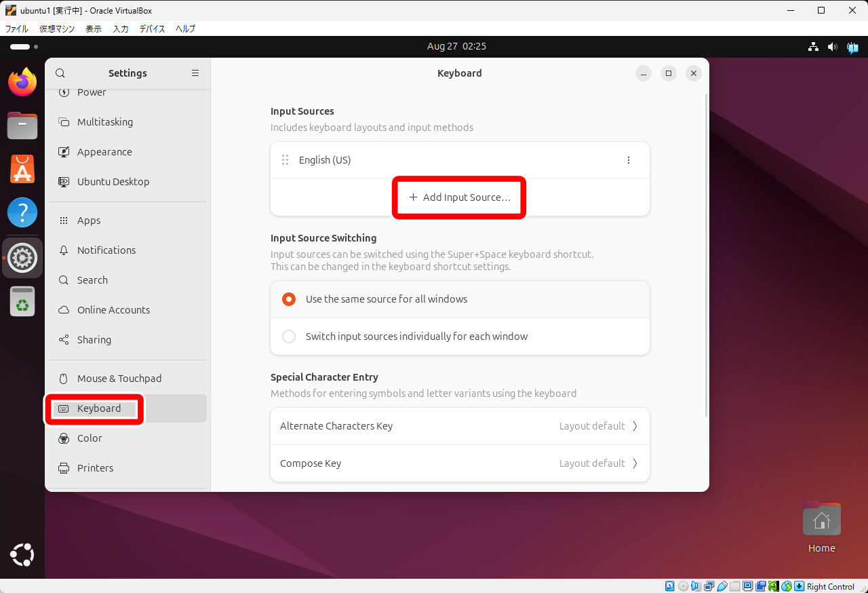The width and height of the screenshot is (868, 593).
Task: Close the Settings window
Action: (693, 73)
